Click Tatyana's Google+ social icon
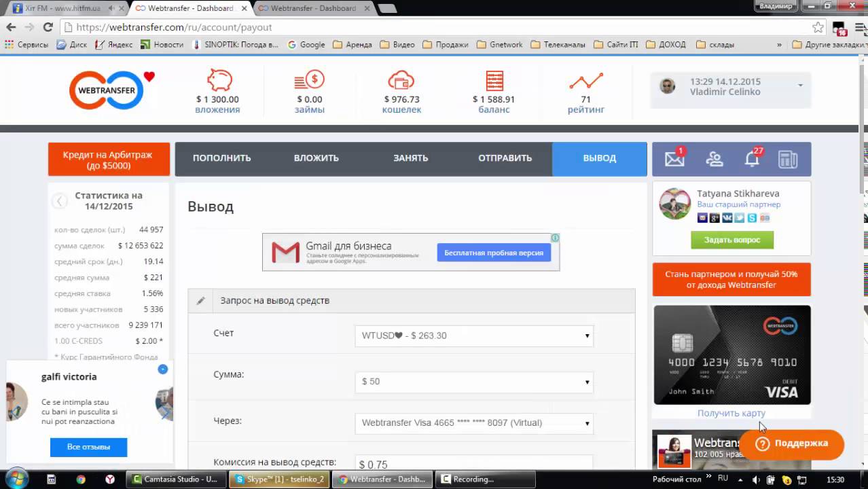Screen dimensions: 868x489 pos(715,218)
